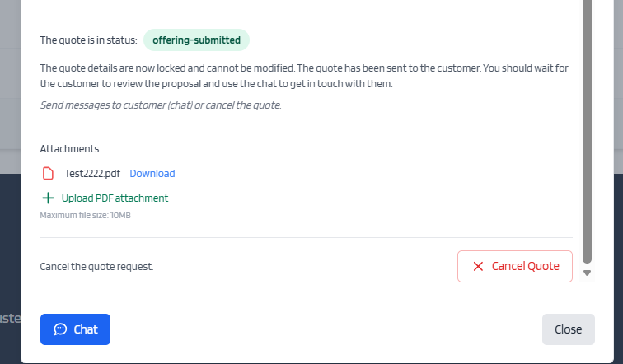This screenshot has width=623, height=364.
Task: Click the green plus upload icon
Action: pos(48,198)
